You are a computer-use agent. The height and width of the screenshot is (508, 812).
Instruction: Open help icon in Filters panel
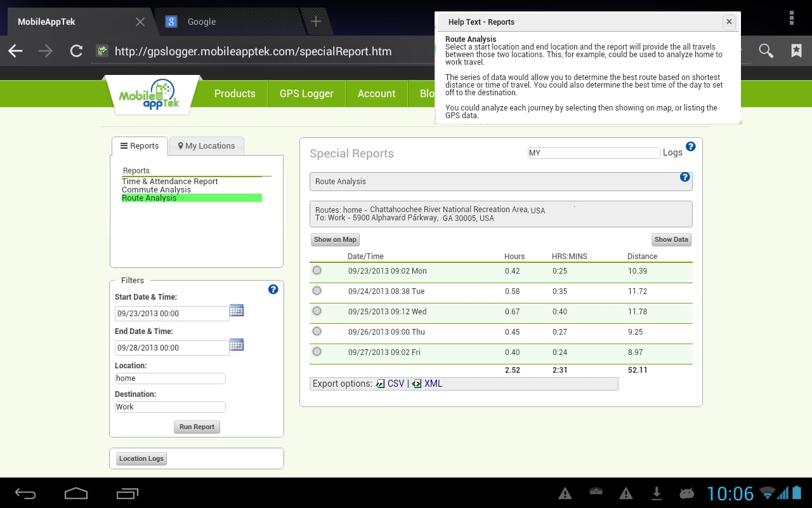coord(273,289)
